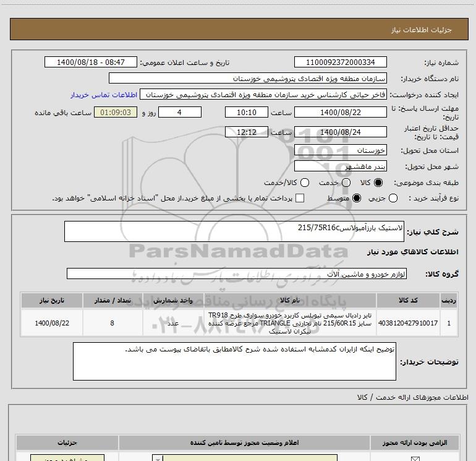Click the نام کالا column header

pos(290,300)
